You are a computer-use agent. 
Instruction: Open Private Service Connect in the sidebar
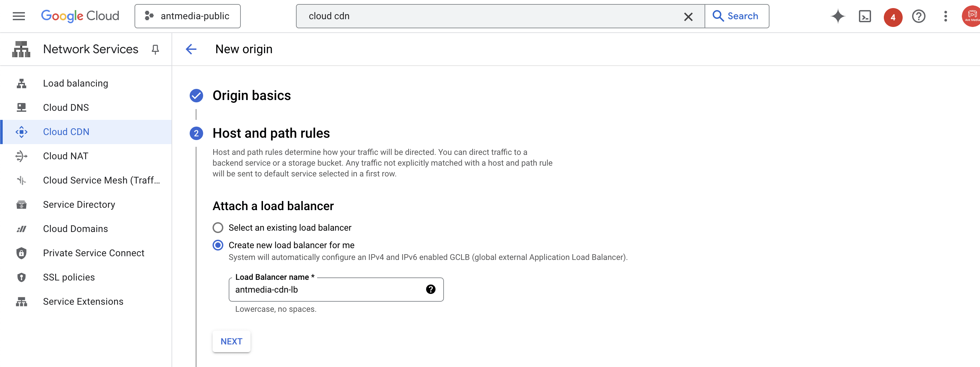coord(86,253)
